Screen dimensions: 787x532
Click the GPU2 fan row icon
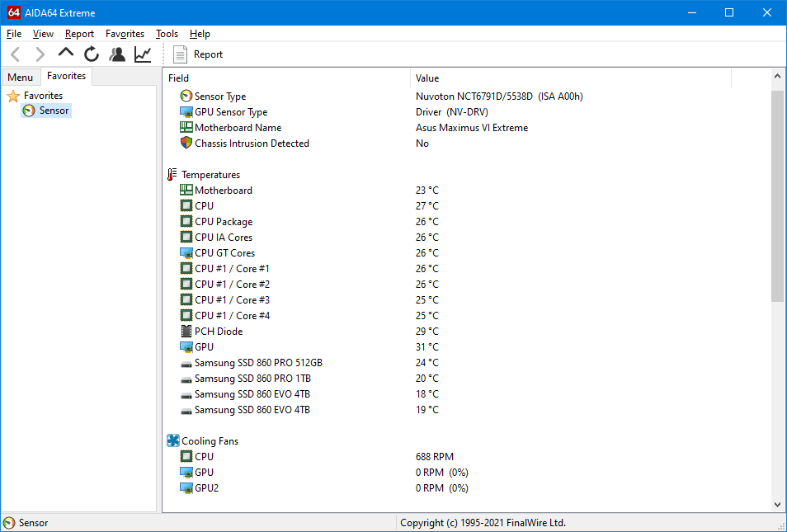186,487
